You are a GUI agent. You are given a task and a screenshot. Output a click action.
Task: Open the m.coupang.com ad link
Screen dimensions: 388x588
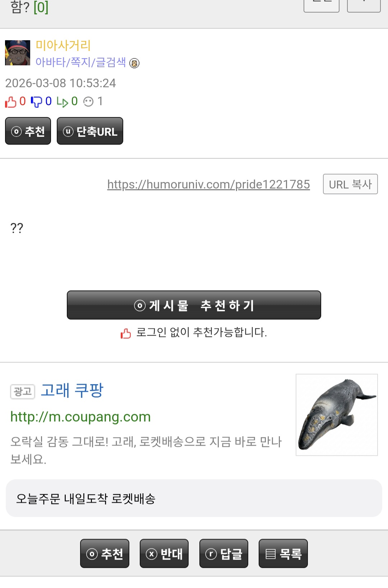[x=80, y=417]
